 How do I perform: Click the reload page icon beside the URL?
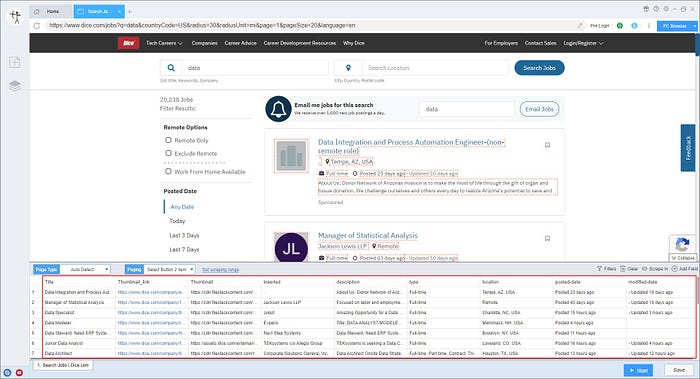point(37,25)
